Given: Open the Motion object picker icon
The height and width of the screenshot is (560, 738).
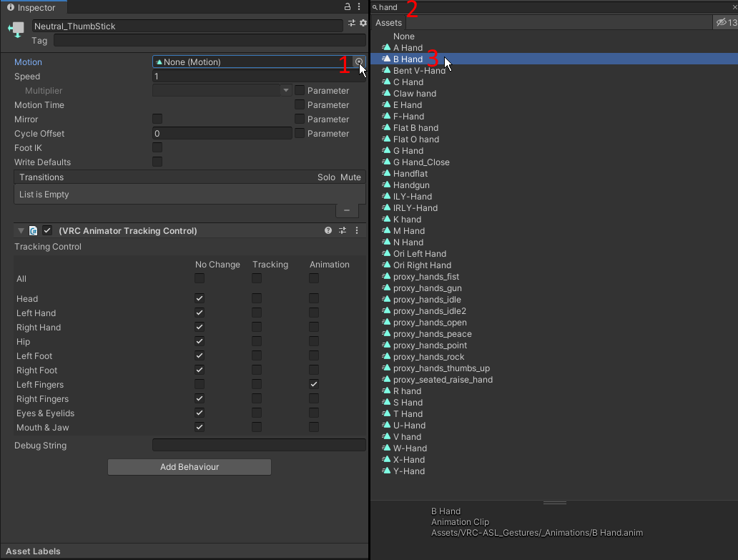Looking at the screenshot, I should 359,62.
